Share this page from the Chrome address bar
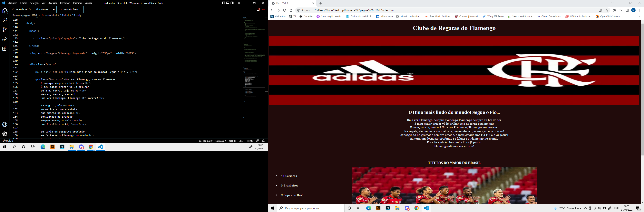This screenshot has width=644, height=212. (600, 10)
